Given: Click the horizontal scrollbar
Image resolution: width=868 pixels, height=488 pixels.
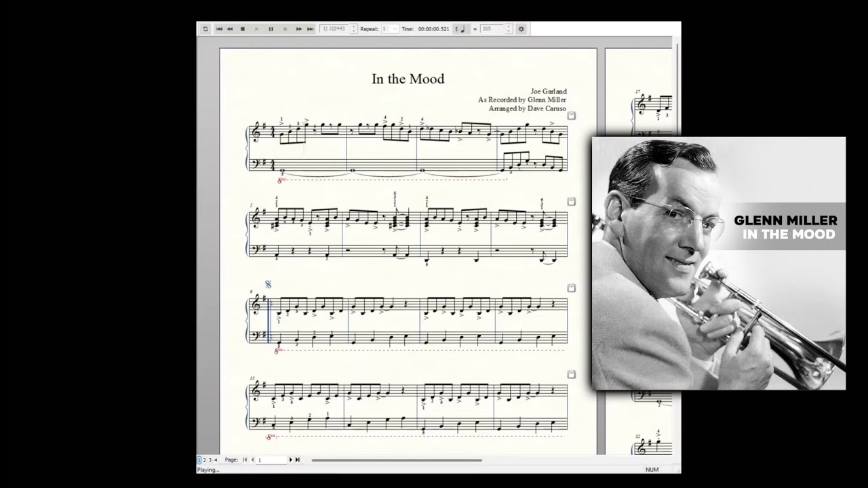Looking at the screenshot, I should (397, 460).
